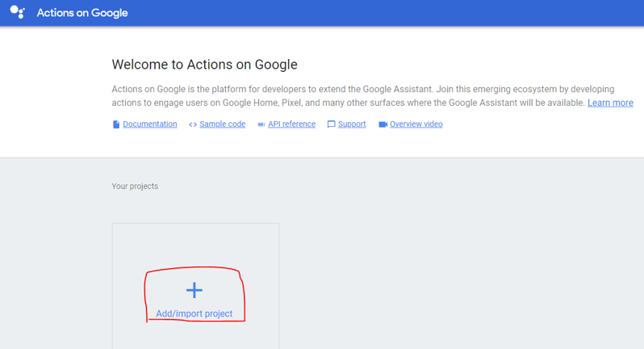Click the Overview video camera icon

pyautogui.click(x=383, y=124)
